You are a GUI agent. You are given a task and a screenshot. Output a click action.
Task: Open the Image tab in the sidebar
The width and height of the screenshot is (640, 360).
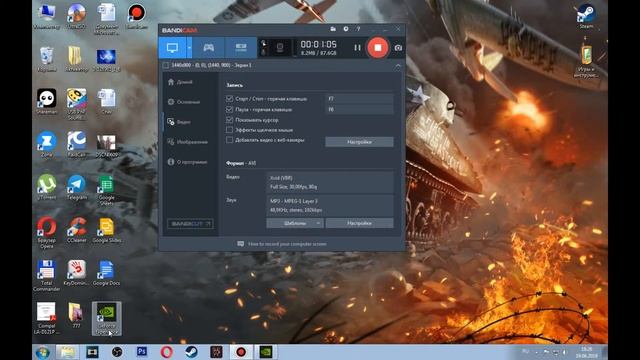[187, 142]
